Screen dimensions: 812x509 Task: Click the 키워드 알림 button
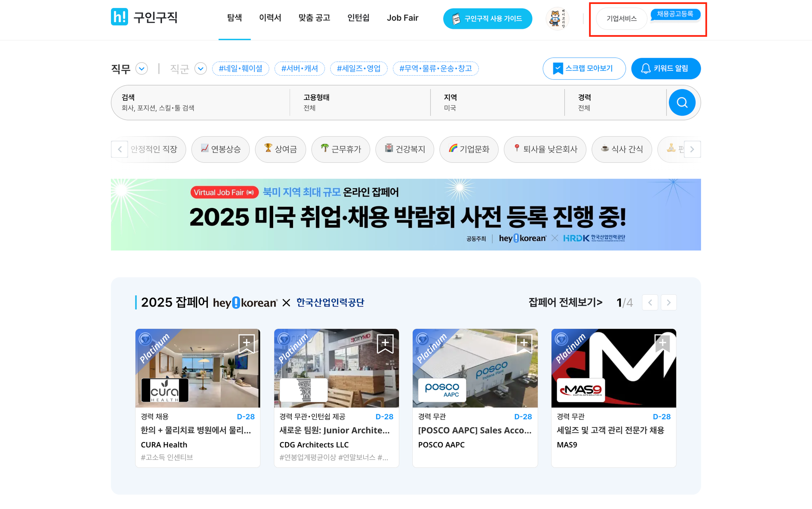[x=666, y=69]
